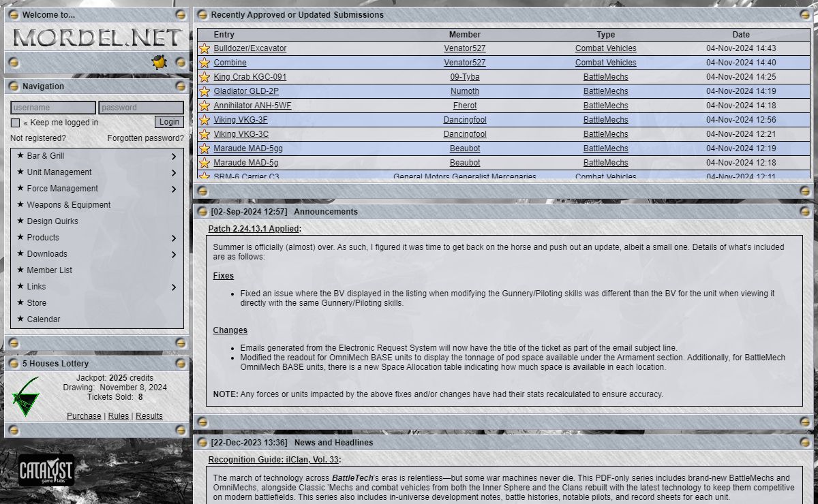
Task: Click the star icon beside Combine entry
Action: [x=204, y=63]
